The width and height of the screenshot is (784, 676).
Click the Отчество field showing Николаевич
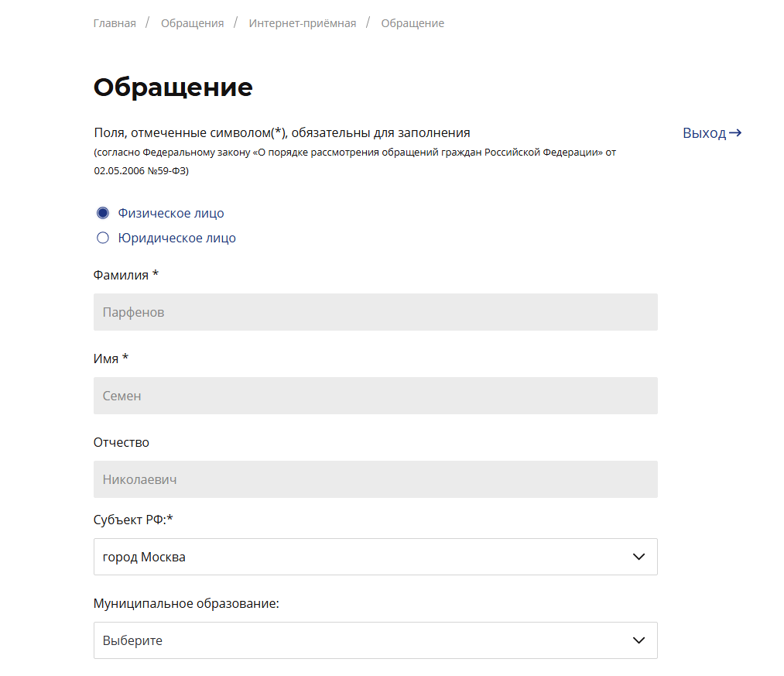(x=375, y=479)
